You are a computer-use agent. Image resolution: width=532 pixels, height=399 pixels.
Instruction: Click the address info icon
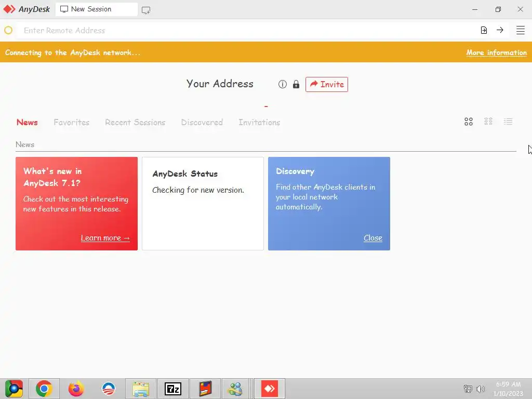pos(282,84)
